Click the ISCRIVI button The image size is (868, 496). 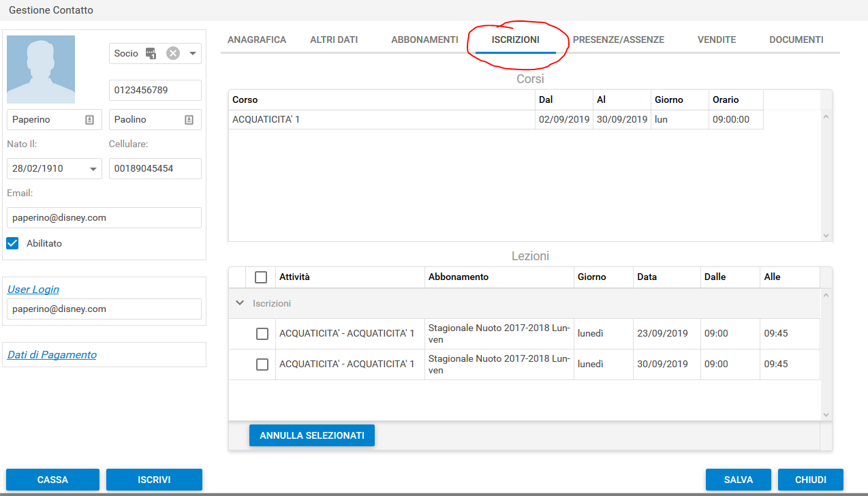click(x=154, y=480)
